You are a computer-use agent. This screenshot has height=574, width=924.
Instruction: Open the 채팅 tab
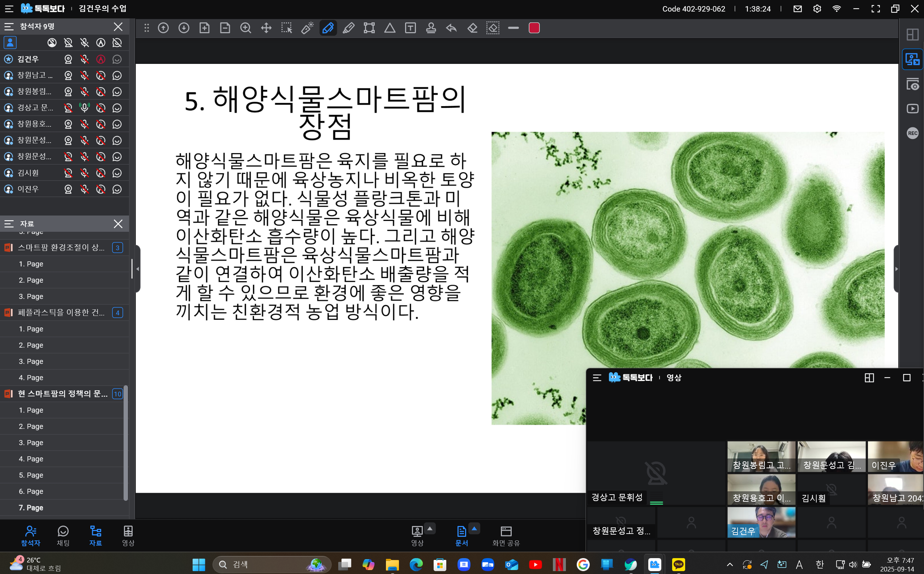pos(63,535)
